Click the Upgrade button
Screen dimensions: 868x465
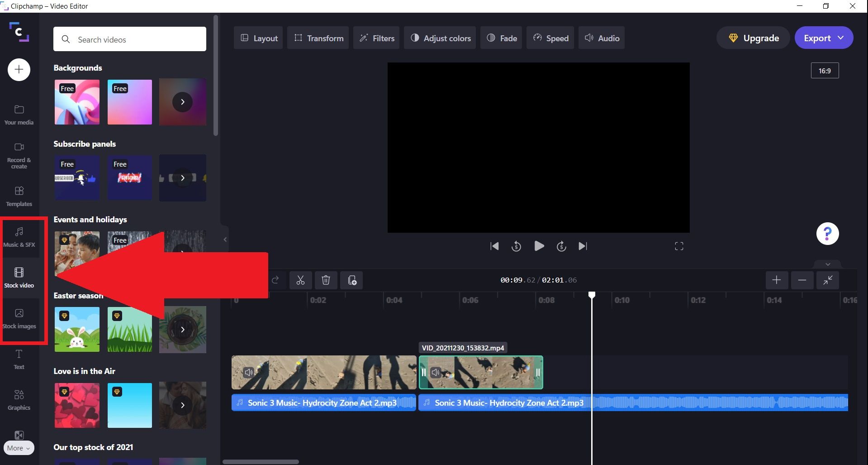point(752,38)
